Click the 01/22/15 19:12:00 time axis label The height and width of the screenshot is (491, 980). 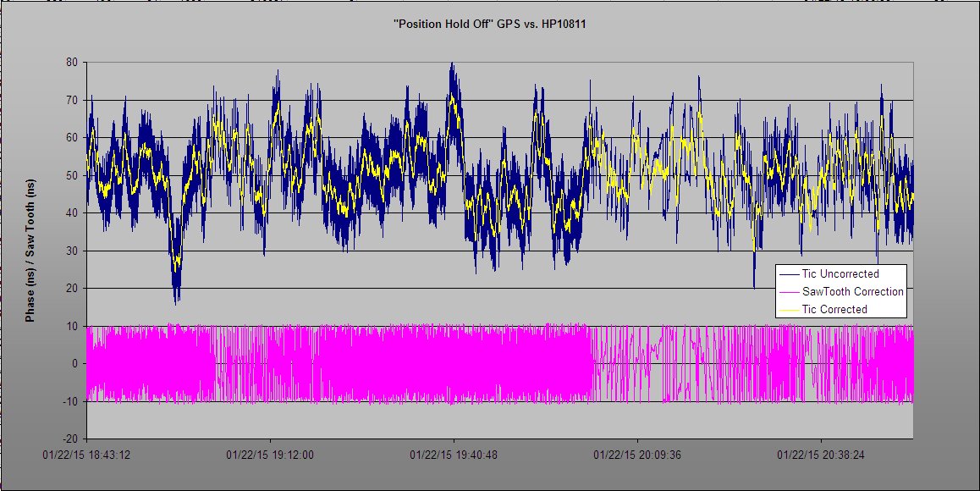[270, 455]
